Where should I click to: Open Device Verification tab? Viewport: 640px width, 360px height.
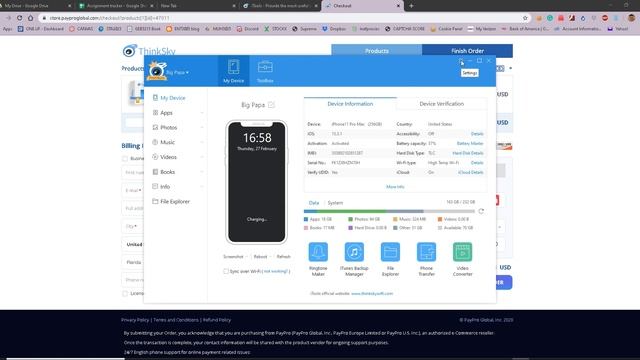[x=442, y=104]
